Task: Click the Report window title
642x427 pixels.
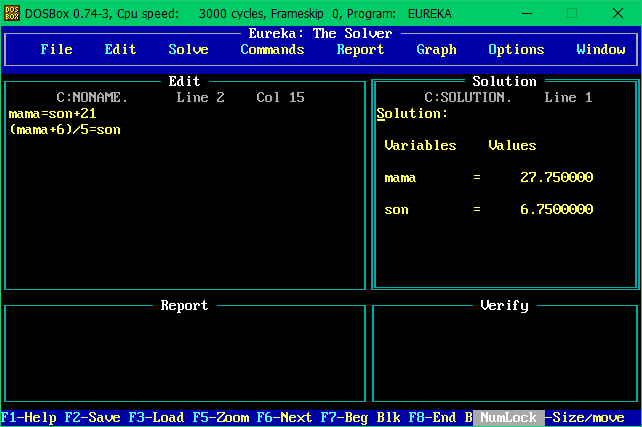Action: [184, 305]
